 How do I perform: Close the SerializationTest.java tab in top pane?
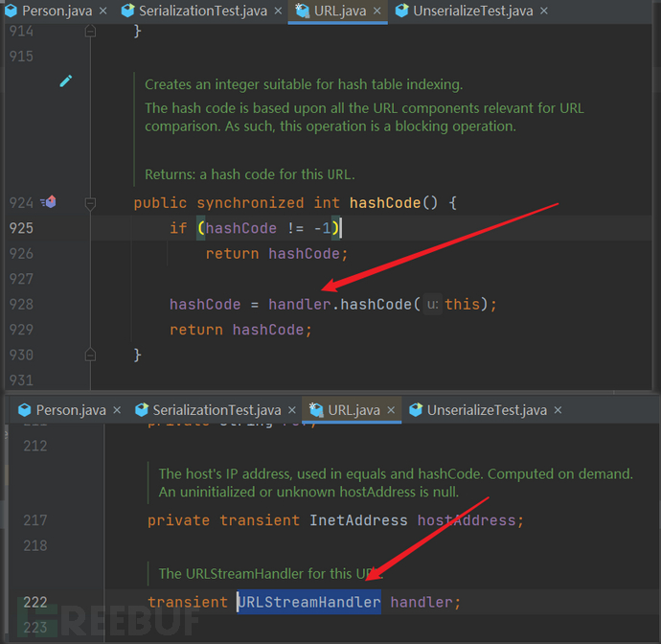click(278, 11)
